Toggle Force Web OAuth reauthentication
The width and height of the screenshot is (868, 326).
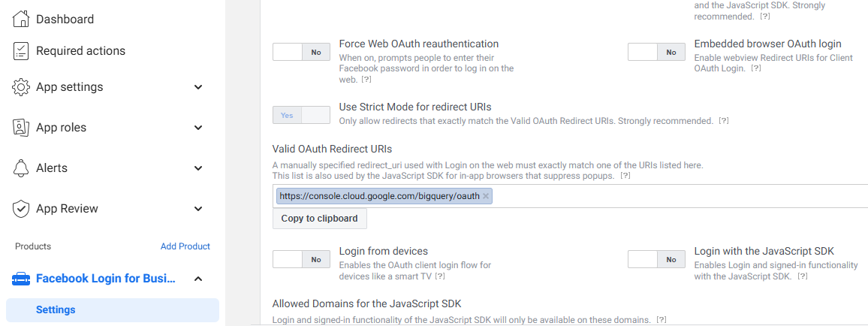[301, 52]
